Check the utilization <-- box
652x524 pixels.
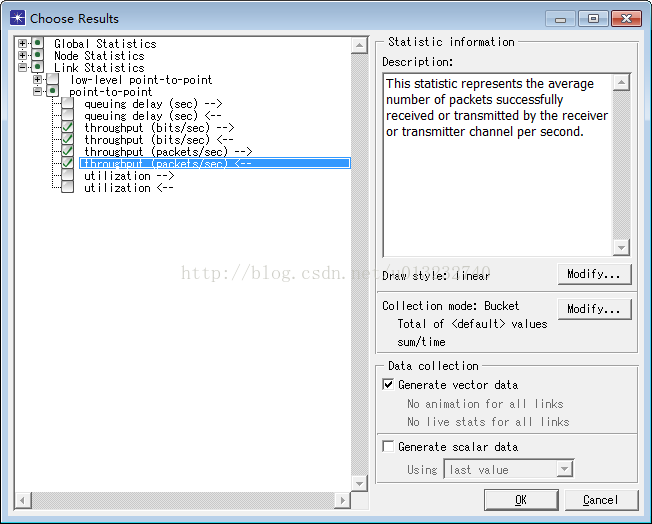(67, 187)
